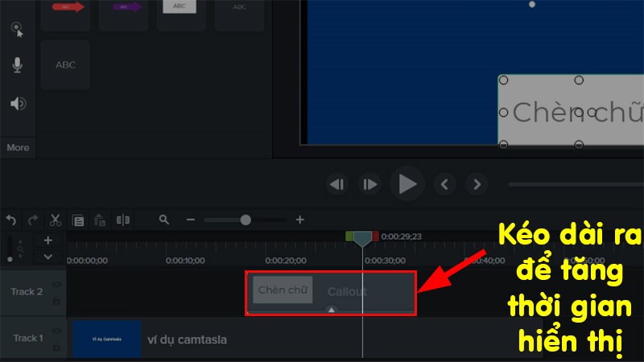
Task: Toggle the Track 1 lock icon
Action: click(56, 348)
